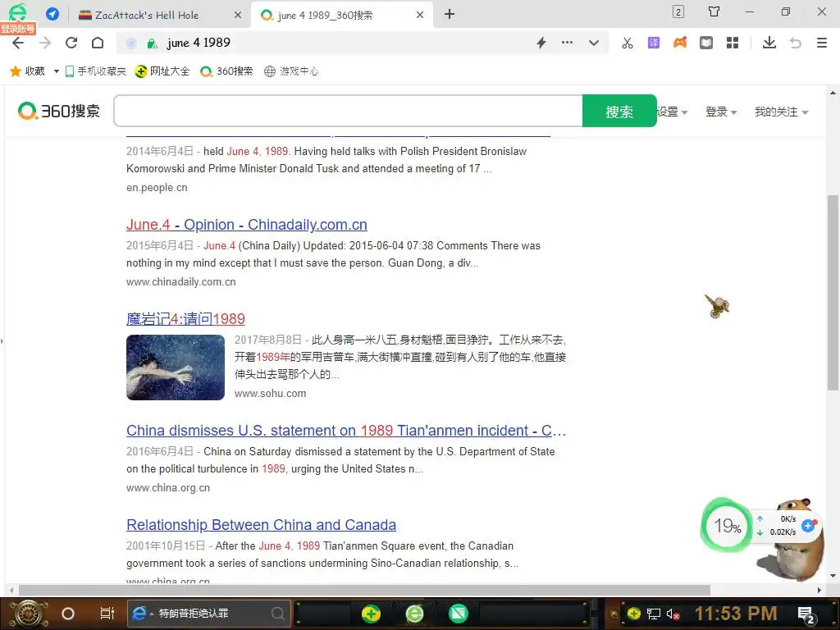Open the notification center icon
Image resolution: width=840 pixels, height=630 pixels.
pyautogui.click(x=806, y=614)
